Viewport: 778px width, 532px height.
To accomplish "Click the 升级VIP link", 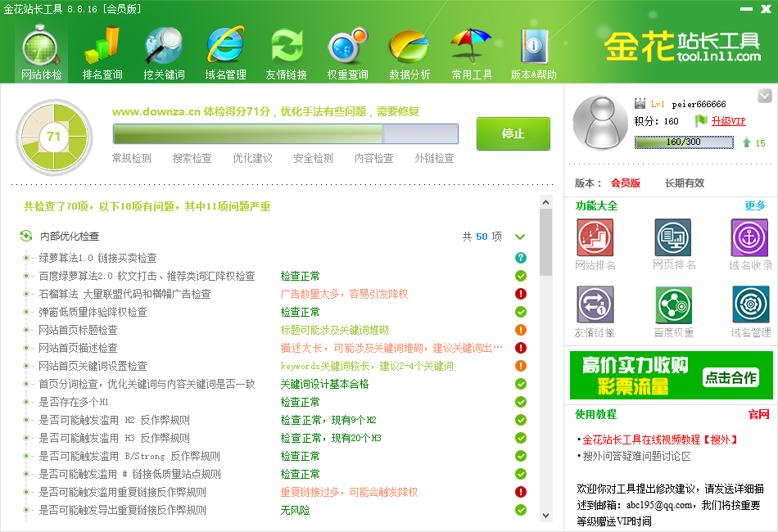I will (728, 120).
